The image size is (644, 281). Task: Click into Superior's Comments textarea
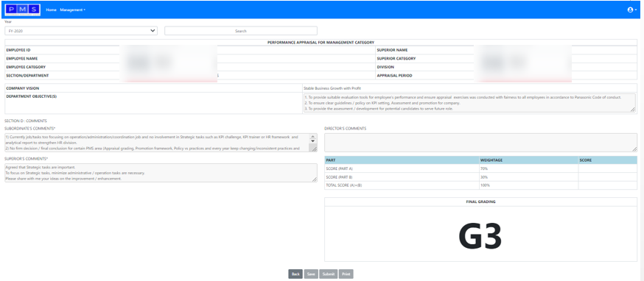161,173
